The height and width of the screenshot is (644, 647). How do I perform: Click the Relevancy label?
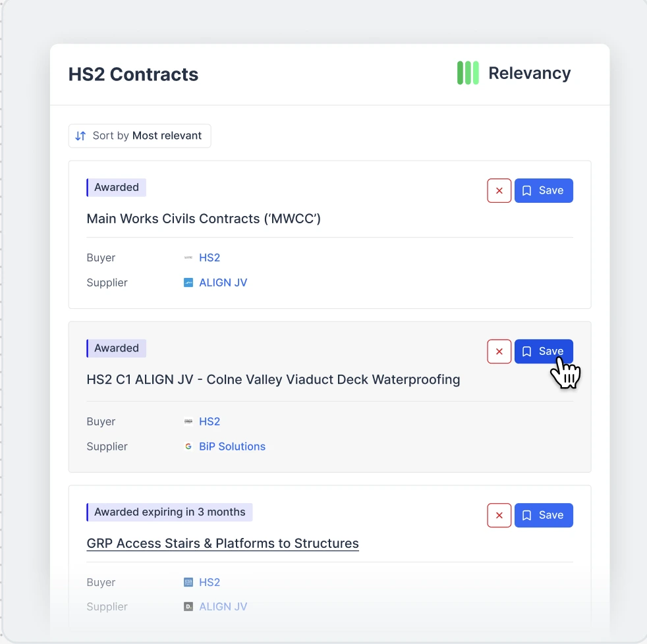pos(530,73)
